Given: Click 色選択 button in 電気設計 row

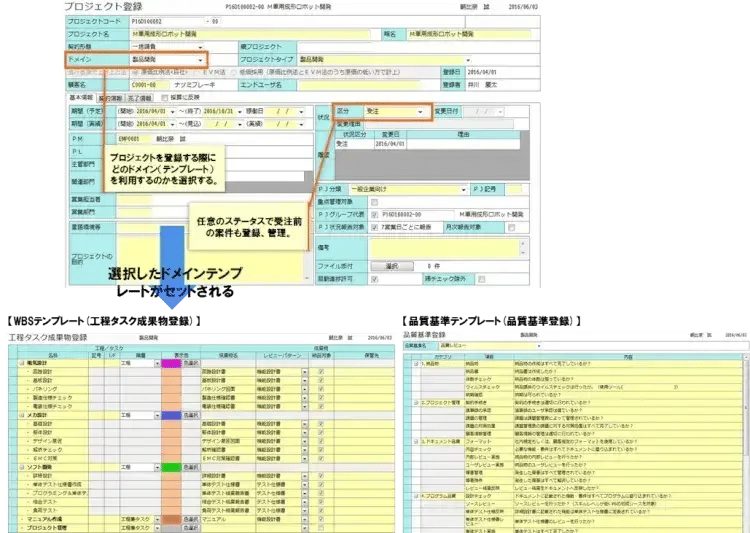Looking at the screenshot, I should coord(190,362).
